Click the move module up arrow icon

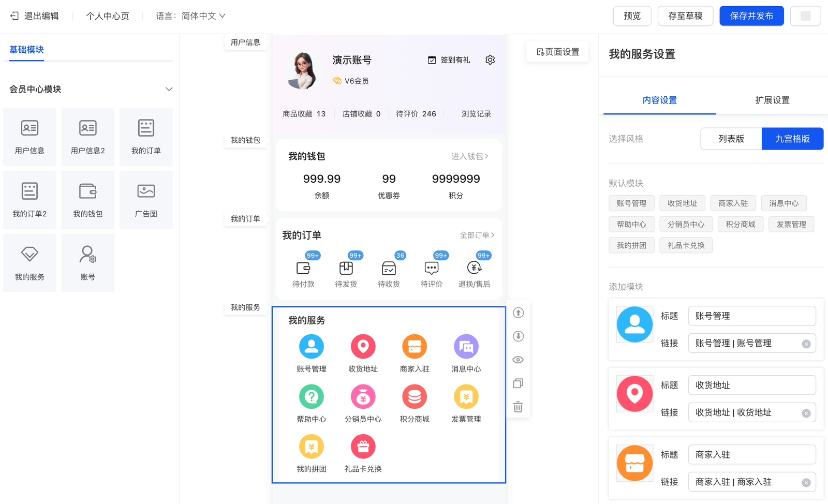tap(518, 313)
